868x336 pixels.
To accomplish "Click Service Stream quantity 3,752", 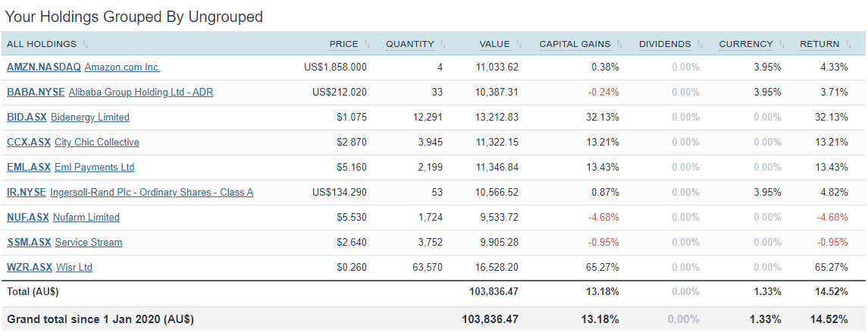I will tap(431, 243).
